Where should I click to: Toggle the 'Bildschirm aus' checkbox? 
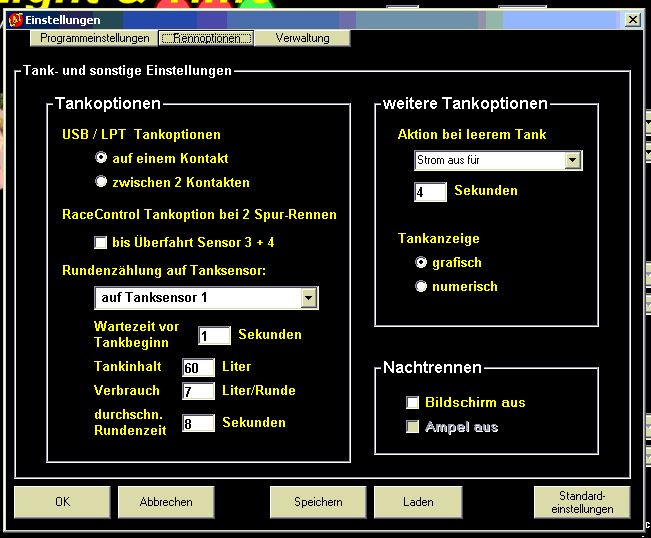412,403
